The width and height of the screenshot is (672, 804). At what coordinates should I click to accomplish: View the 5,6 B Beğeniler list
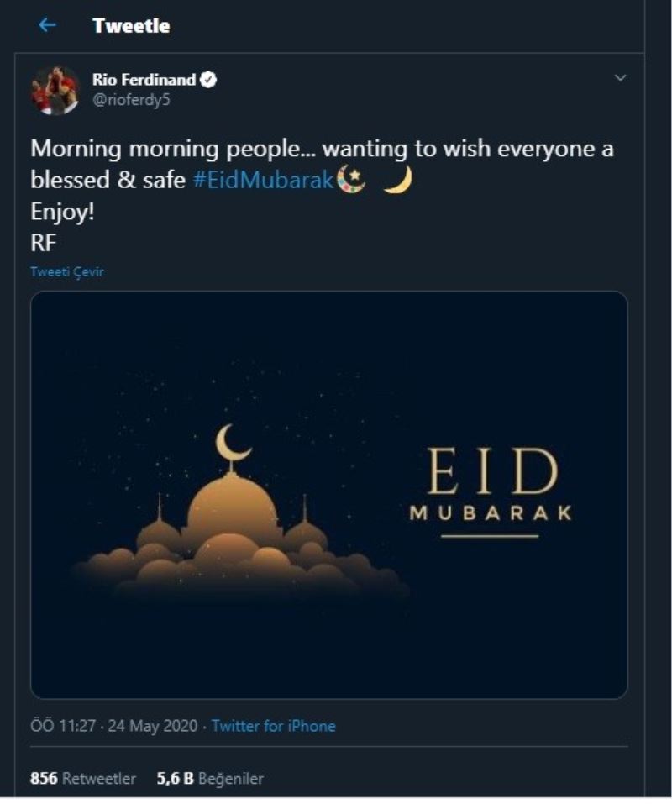point(210,779)
